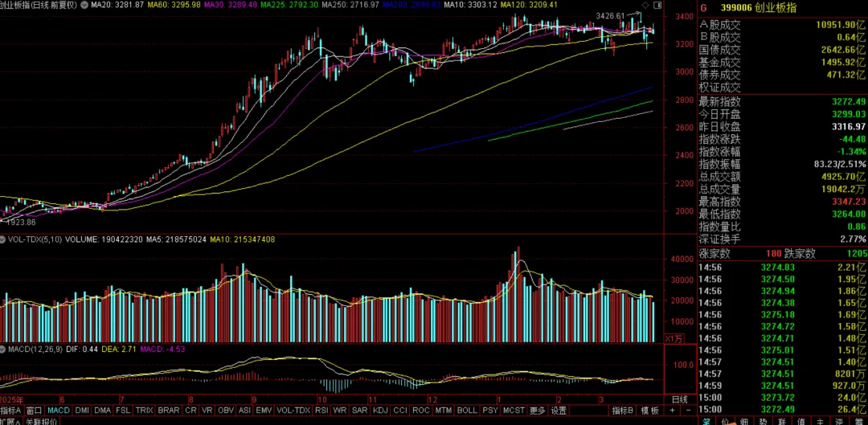
Task: Open the 日线 period selector
Action: pyautogui.click(x=680, y=399)
